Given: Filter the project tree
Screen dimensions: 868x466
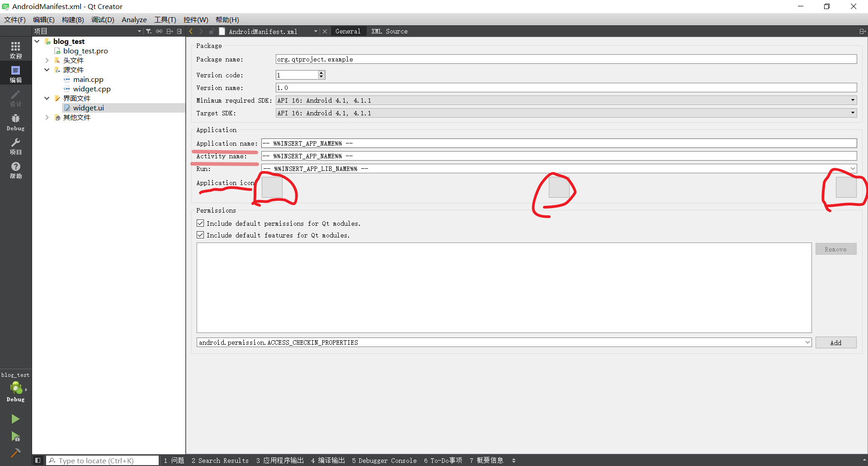Looking at the screenshot, I should pos(149,31).
